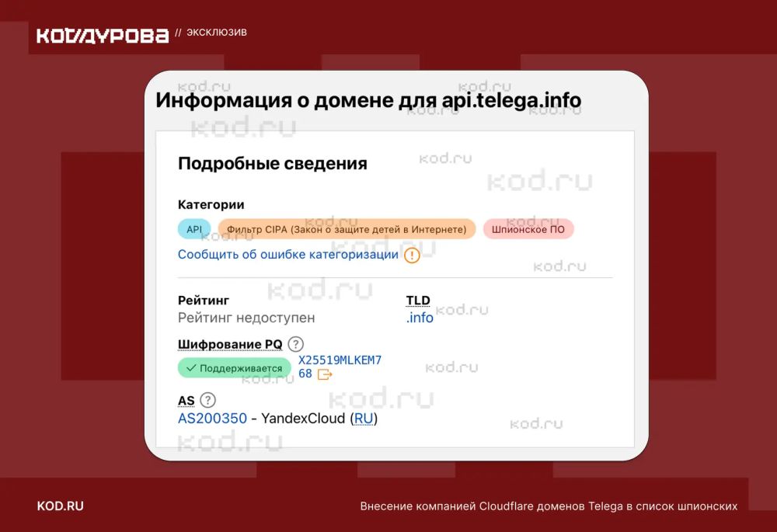Viewport: 777px width, 532px height.
Task: Click the orange warning exclamation icon
Action: [x=412, y=256]
